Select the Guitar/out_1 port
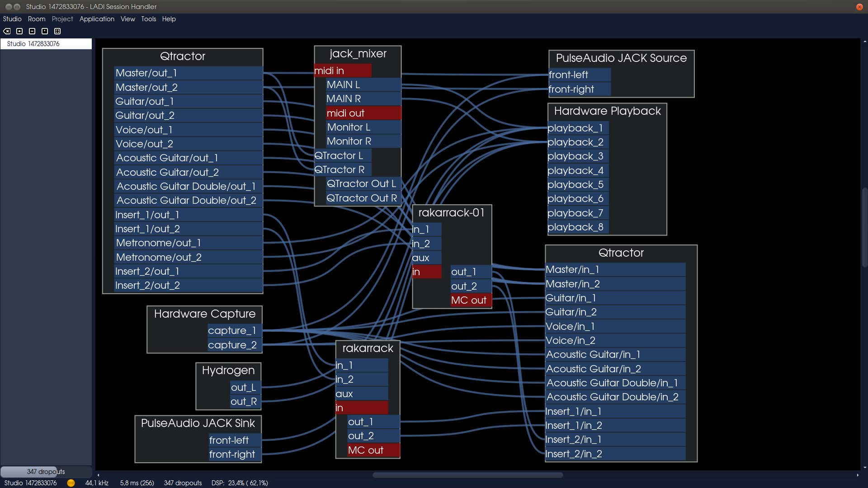The image size is (868, 488). click(189, 102)
